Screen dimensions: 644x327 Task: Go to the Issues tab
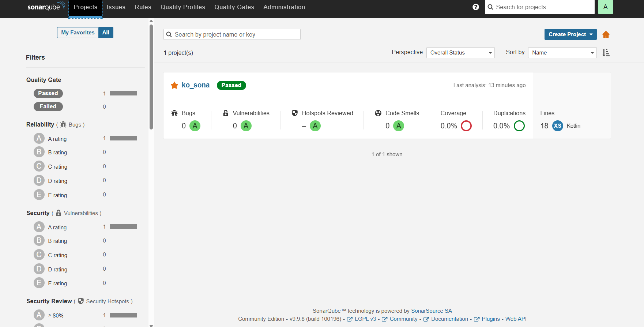116,7
